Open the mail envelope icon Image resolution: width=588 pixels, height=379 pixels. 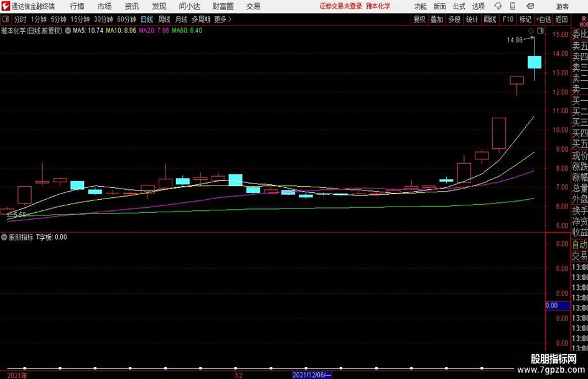pyautogui.click(x=530, y=6)
